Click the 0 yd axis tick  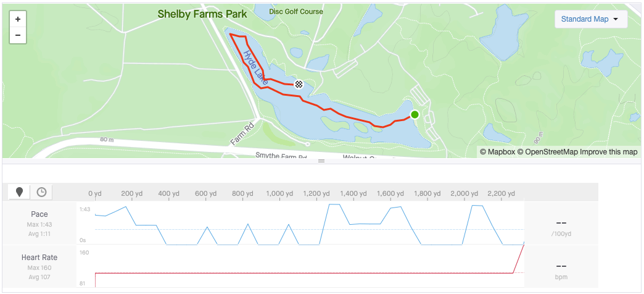(x=95, y=193)
